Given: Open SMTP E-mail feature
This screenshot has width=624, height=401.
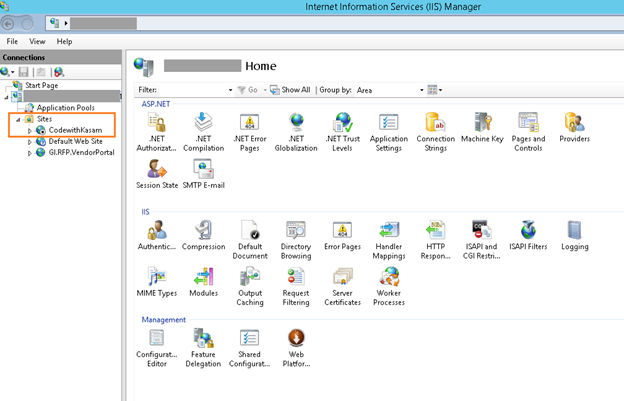Looking at the screenshot, I should [203, 174].
